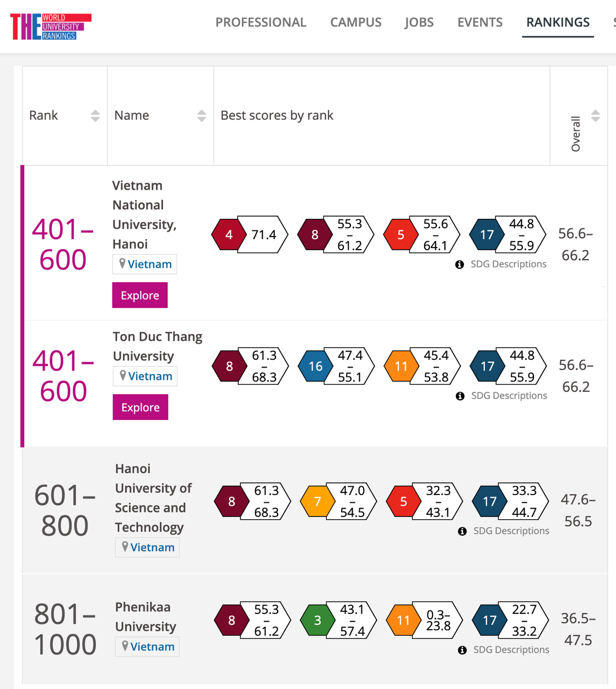Go to the Events navigation item
Viewport: 616px width, 689px height.
pos(479,23)
